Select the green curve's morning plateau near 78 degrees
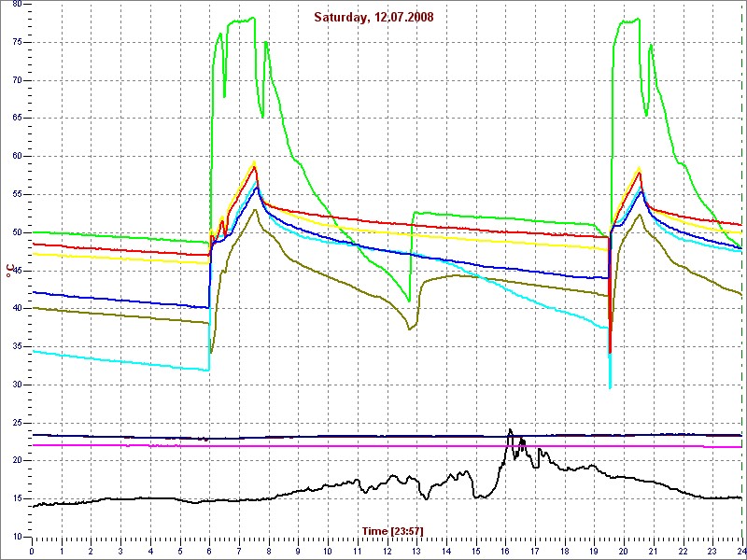 click(243, 19)
